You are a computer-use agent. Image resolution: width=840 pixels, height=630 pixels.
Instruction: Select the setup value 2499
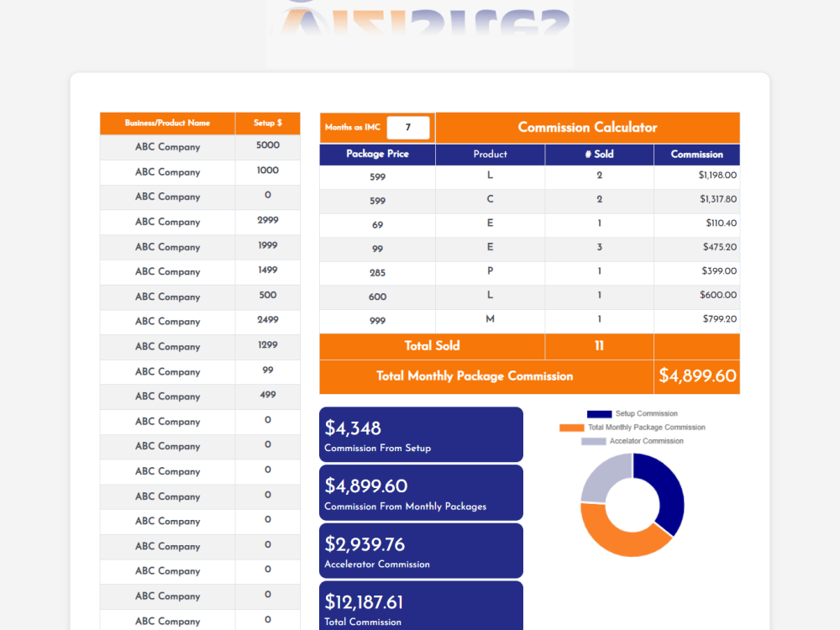click(x=268, y=320)
